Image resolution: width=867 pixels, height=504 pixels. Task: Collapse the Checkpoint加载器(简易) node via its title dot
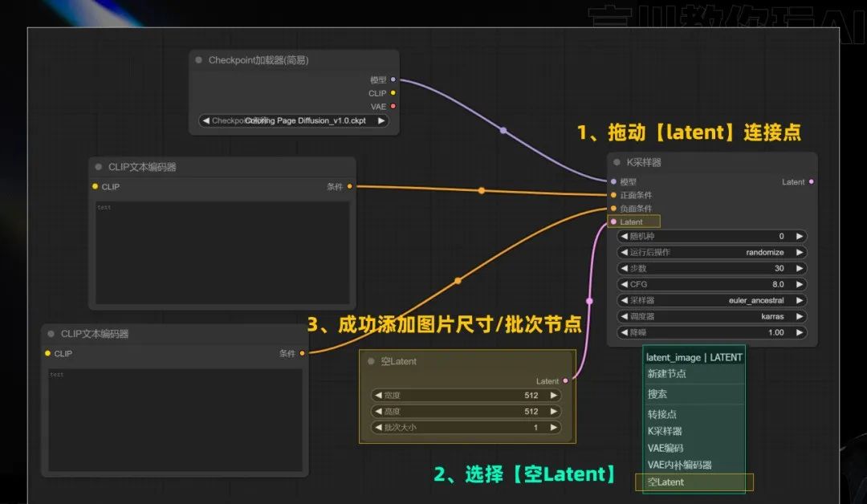pos(198,59)
